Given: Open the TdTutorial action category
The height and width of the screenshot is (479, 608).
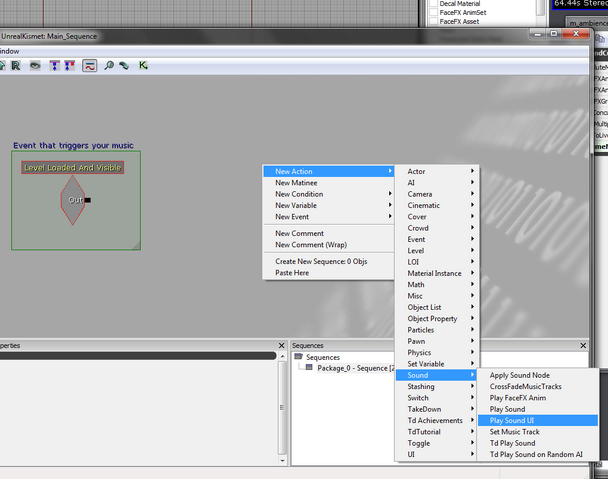Looking at the screenshot, I should coord(437,432).
